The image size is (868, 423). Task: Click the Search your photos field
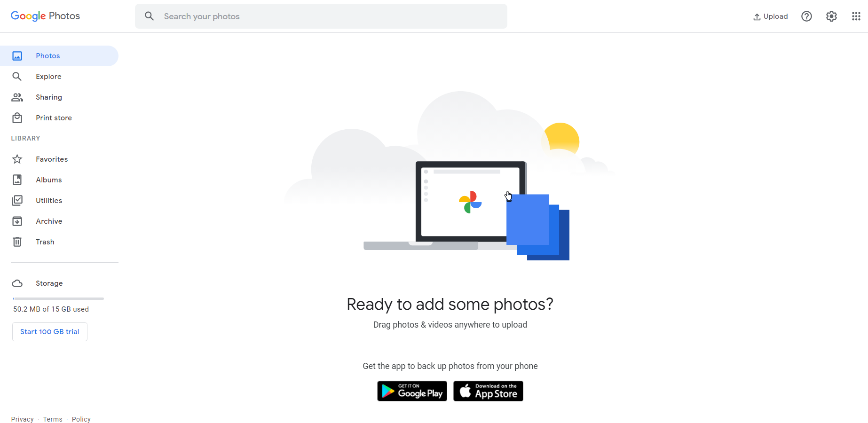point(321,16)
